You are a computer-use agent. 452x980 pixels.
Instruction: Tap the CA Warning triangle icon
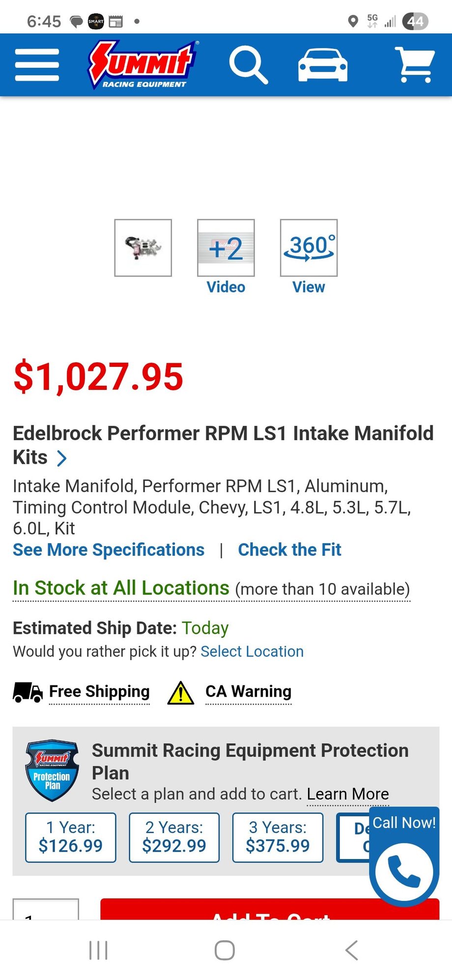coord(181,692)
